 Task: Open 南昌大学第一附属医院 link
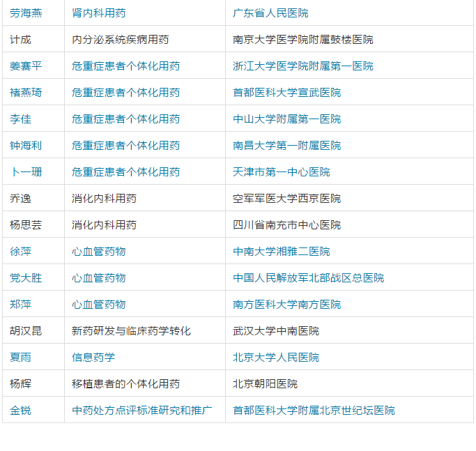287,145
